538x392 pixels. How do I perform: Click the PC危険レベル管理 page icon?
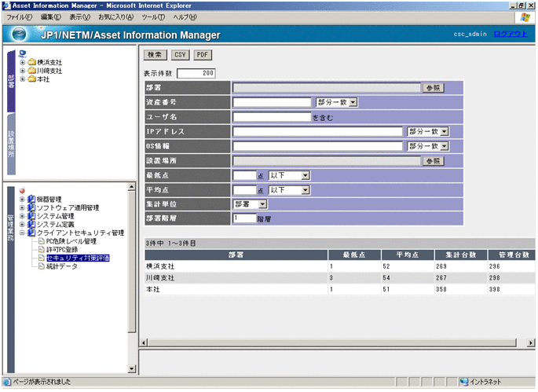tap(41, 241)
